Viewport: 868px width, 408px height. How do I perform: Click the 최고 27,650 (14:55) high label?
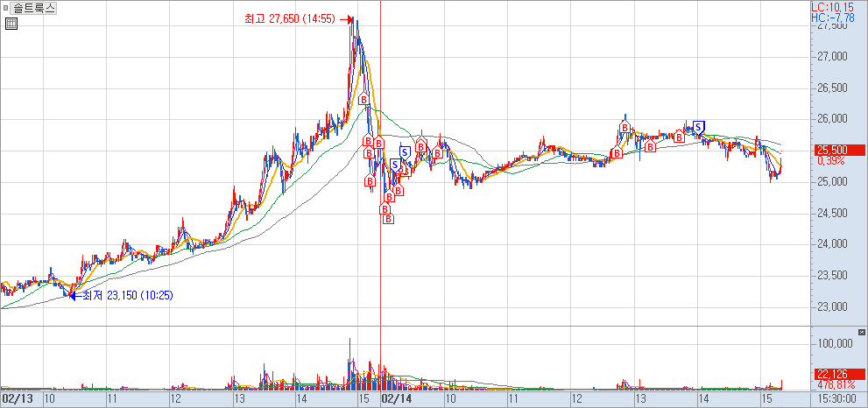pos(290,18)
